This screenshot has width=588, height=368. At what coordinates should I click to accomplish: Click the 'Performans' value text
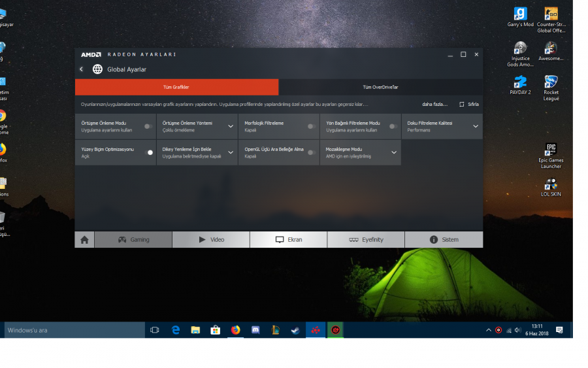click(x=419, y=130)
